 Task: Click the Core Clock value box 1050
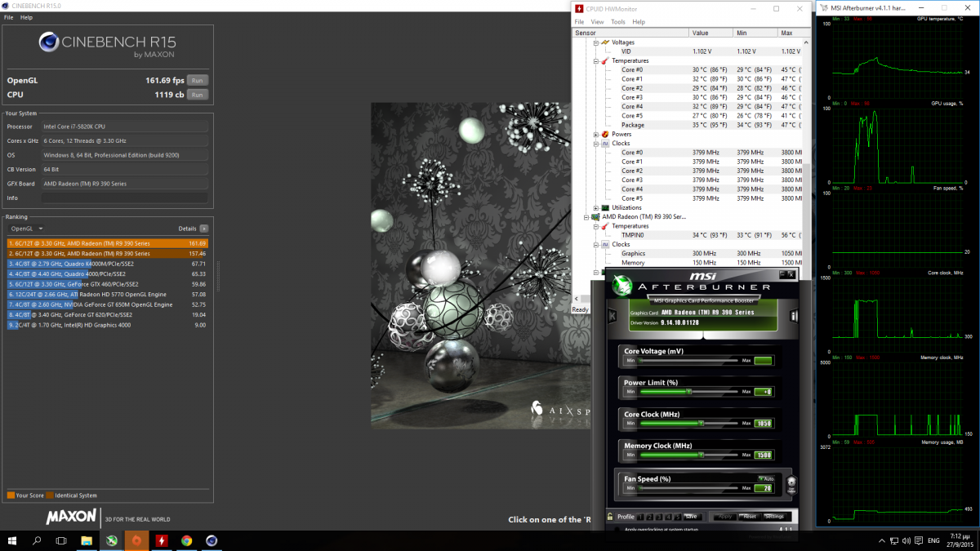coord(763,423)
